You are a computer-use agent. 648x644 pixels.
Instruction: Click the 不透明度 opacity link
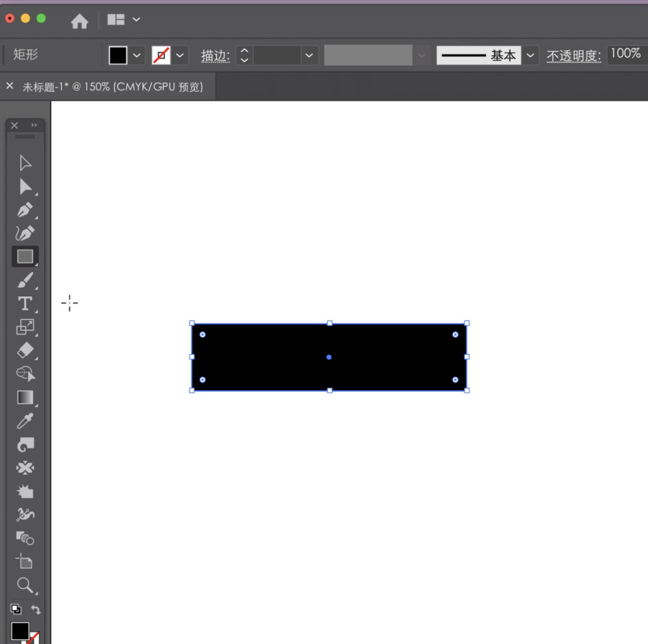(x=573, y=56)
